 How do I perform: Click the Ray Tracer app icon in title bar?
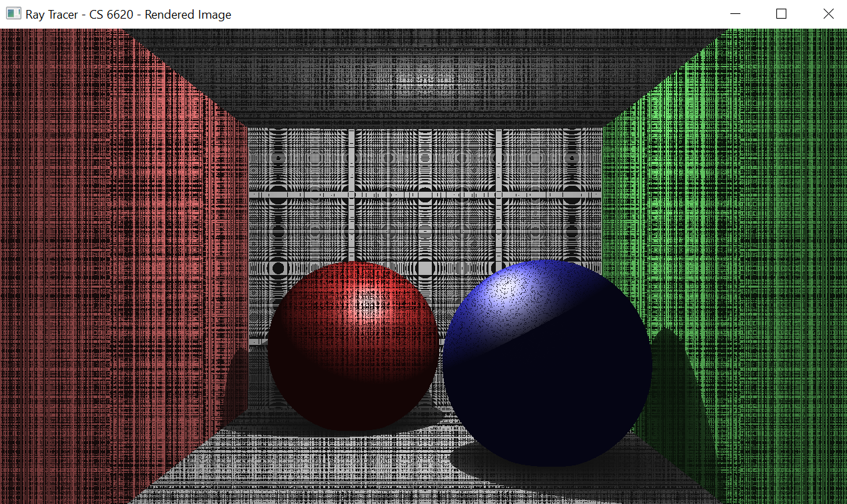click(x=13, y=14)
